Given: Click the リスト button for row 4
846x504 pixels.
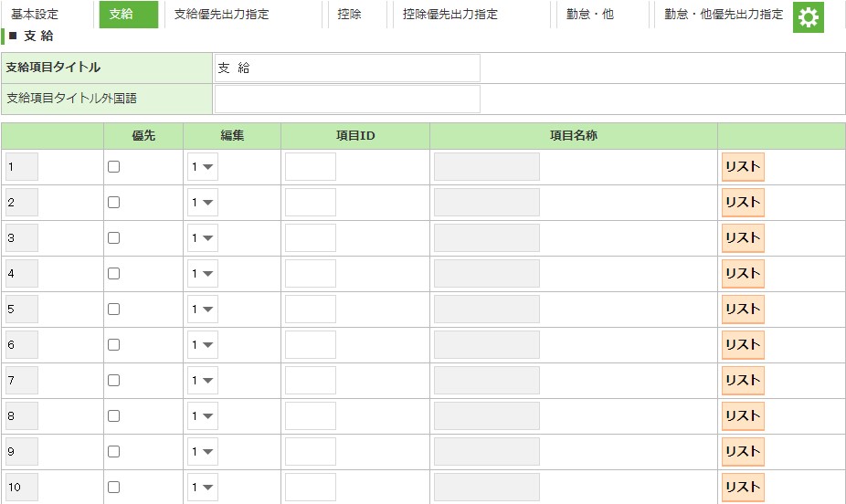Looking at the screenshot, I should pos(742,273).
